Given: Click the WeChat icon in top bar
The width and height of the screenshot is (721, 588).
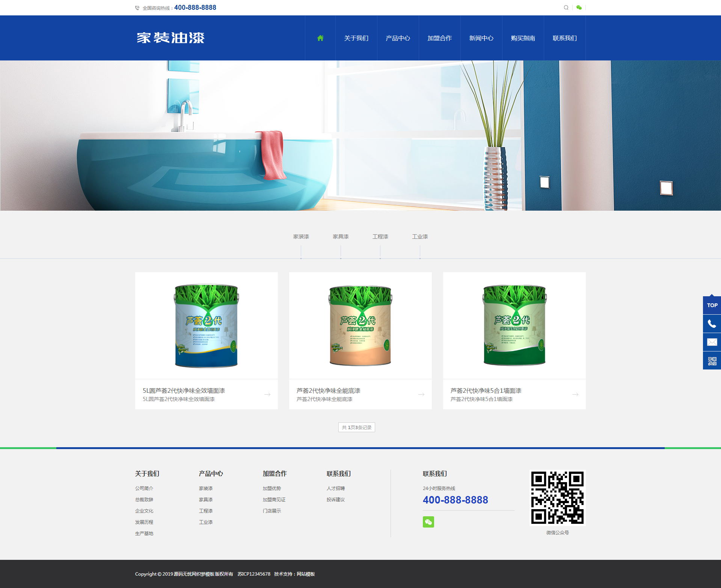Looking at the screenshot, I should click(x=579, y=8).
